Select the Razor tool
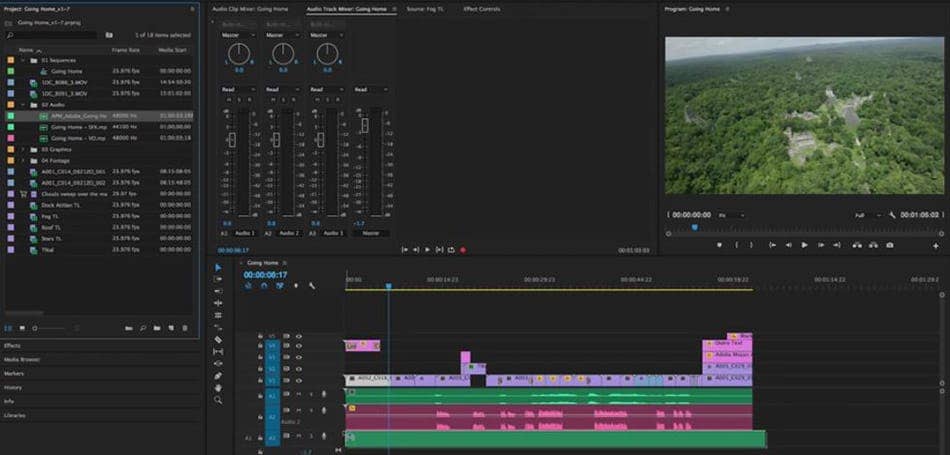The height and width of the screenshot is (455, 950). (x=218, y=339)
